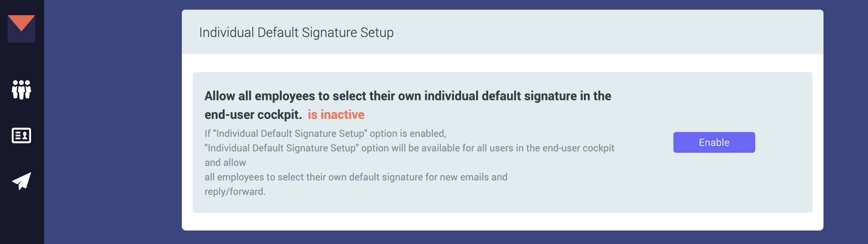
Task: Click the line "option will be available for all users"
Action: (410, 148)
